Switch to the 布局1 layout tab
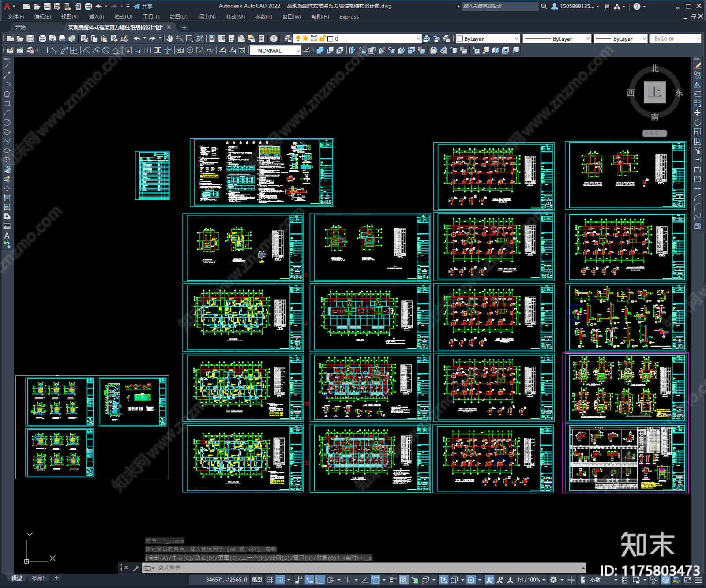The width and height of the screenshot is (706, 588). click(38, 578)
